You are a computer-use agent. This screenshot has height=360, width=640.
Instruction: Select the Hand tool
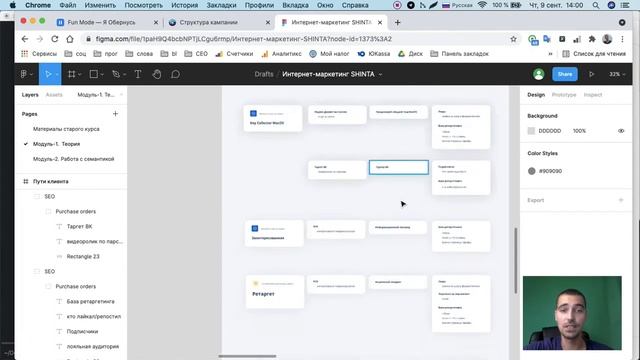pyautogui.click(x=157, y=74)
